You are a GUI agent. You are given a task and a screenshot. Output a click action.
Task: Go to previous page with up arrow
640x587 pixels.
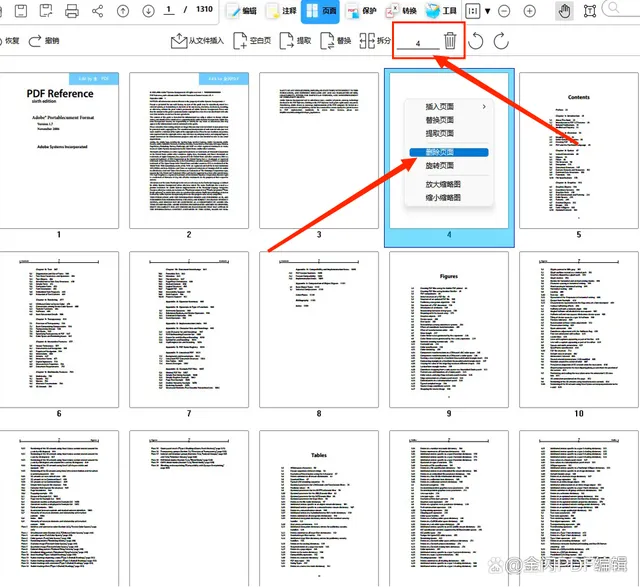(x=123, y=11)
